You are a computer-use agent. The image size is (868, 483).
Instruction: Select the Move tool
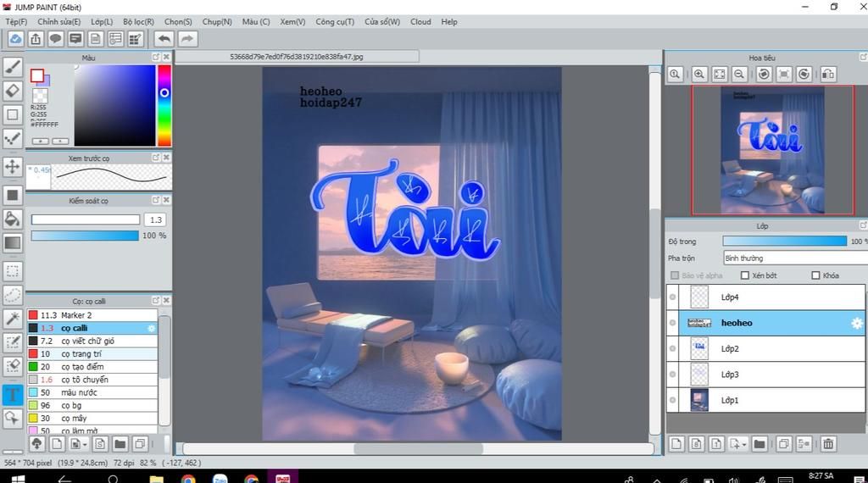click(x=13, y=167)
